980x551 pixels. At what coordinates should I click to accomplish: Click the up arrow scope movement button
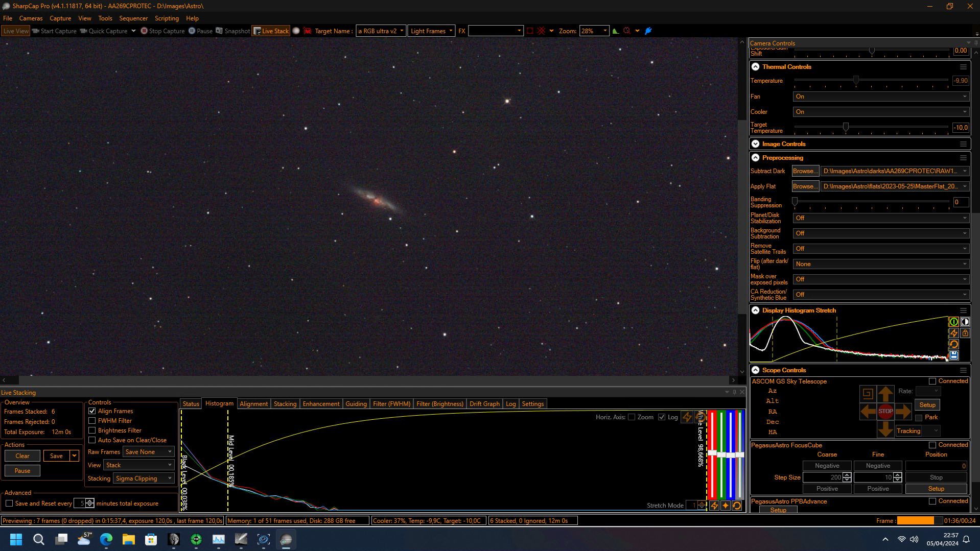pos(885,394)
